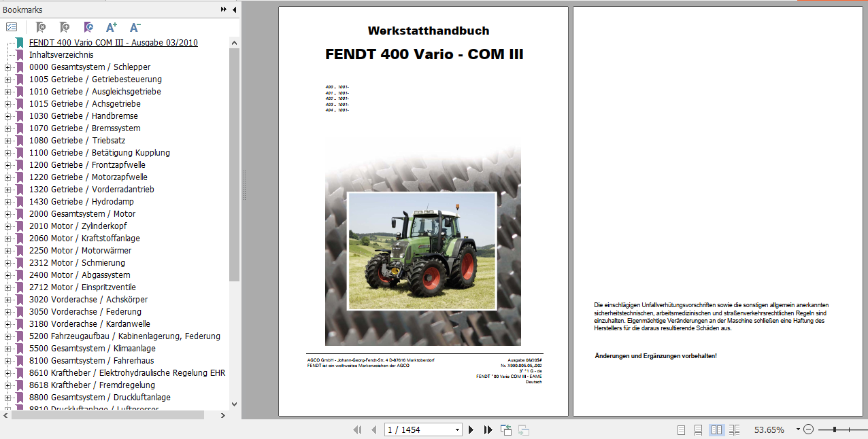Select 2250 Motor / Motorwärmer bookmark
The width and height of the screenshot is (868, 439).
coord(80,250)
